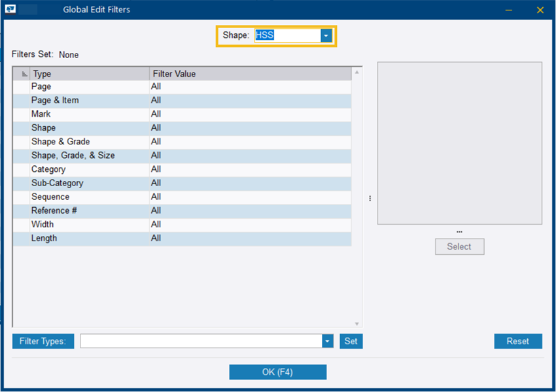Image resolution: width=556 pixels, height=392 pixels.
Task: Click inside the filter value input field
Action: pyautogui.click(x=196, y=340)
